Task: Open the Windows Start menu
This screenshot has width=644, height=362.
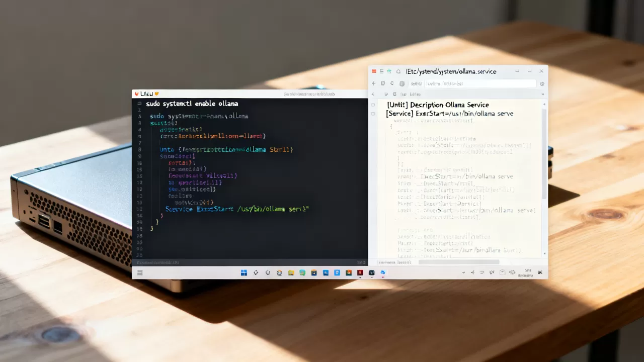Action: (x=244, y=273)
